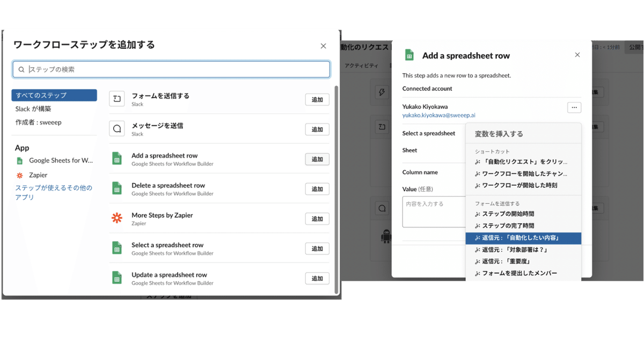The image size is (644, 337).
Task: Insert 「自動化リクエスト」をクリッ... variable
Action: [523, 162]
